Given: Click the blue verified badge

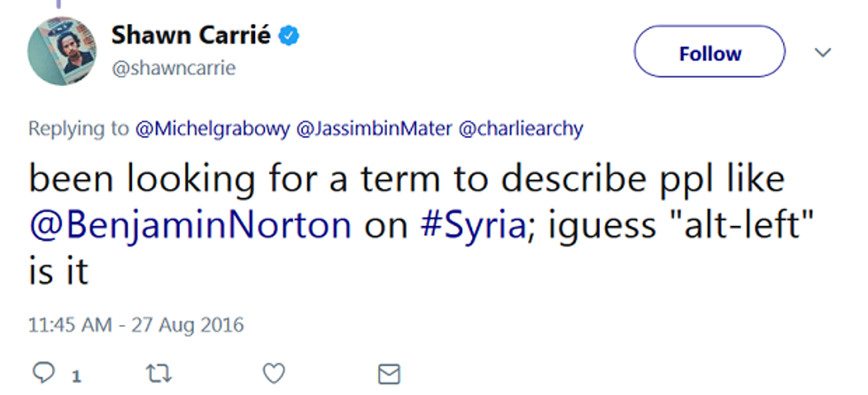Looking at the screenshot, I should point(289,36).
